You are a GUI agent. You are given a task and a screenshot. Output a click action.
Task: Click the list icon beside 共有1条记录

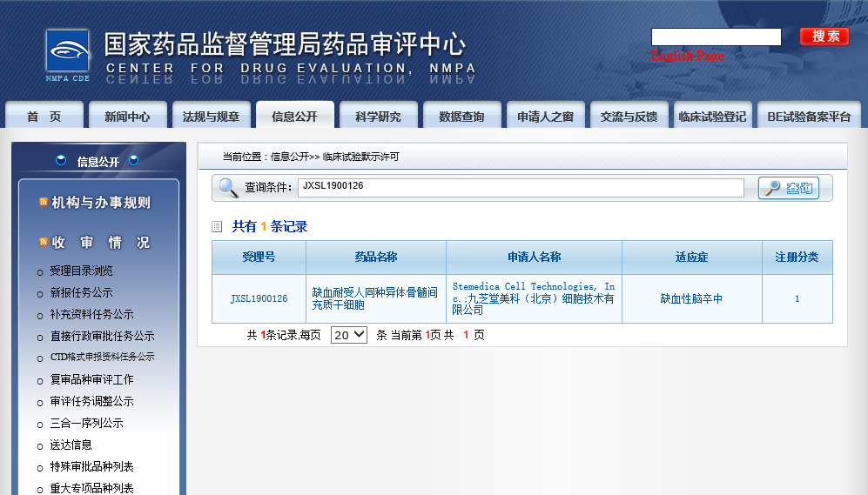pos(217,226)
